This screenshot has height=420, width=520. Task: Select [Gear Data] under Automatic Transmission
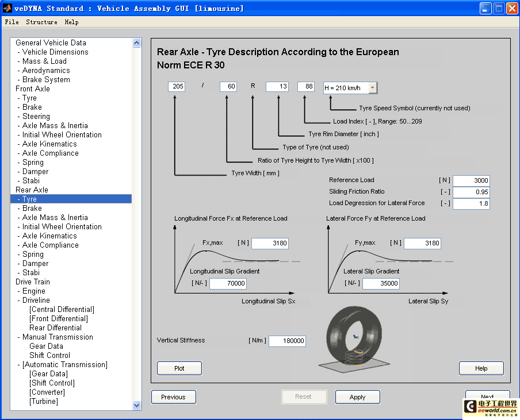point(48,373)
